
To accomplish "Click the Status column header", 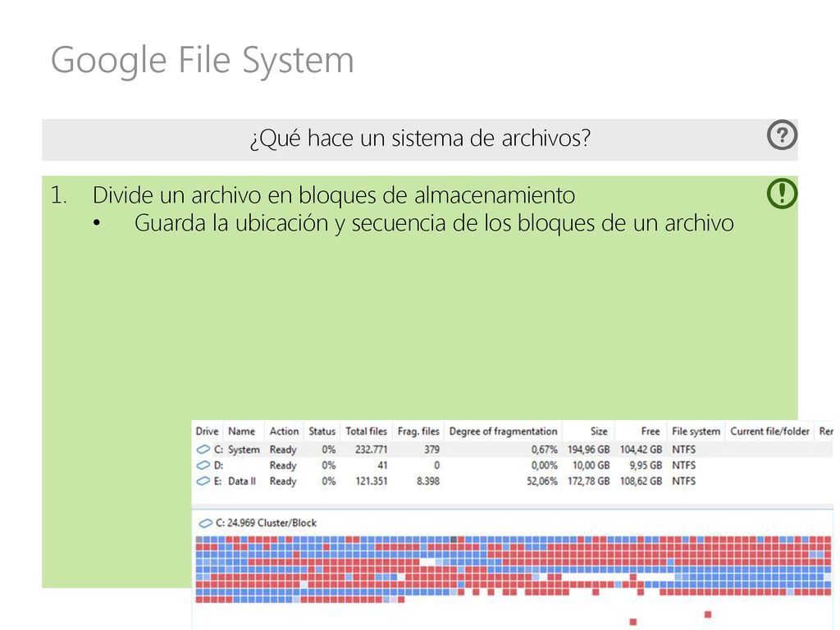I will (x=322, y=431).
